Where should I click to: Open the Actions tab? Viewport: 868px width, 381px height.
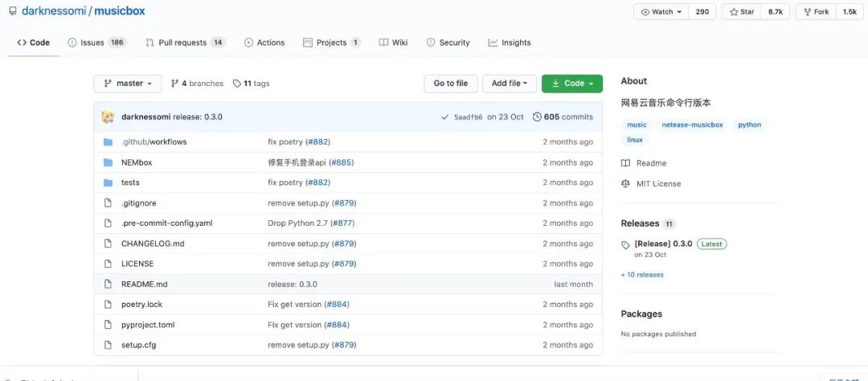point(264,43)
